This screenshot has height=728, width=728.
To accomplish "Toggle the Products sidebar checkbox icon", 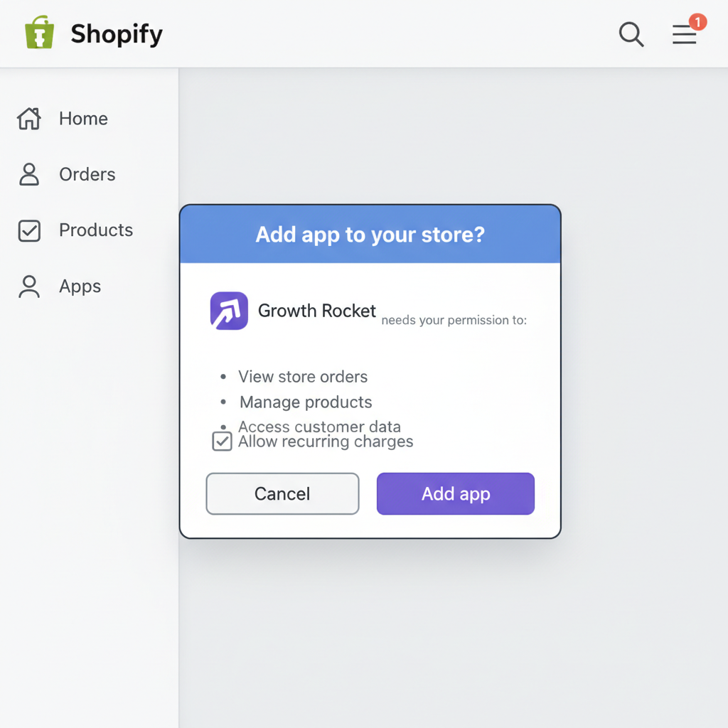I will pos(29,230).
